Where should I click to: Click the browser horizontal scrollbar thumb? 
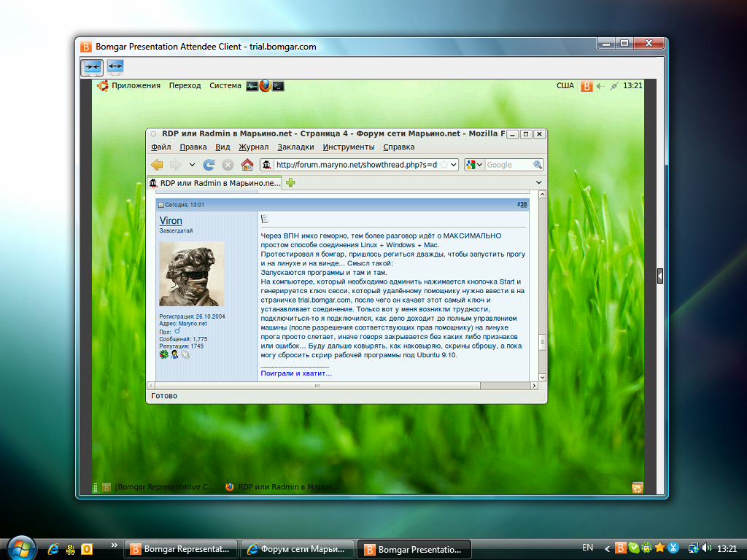[x=317, y=386]
